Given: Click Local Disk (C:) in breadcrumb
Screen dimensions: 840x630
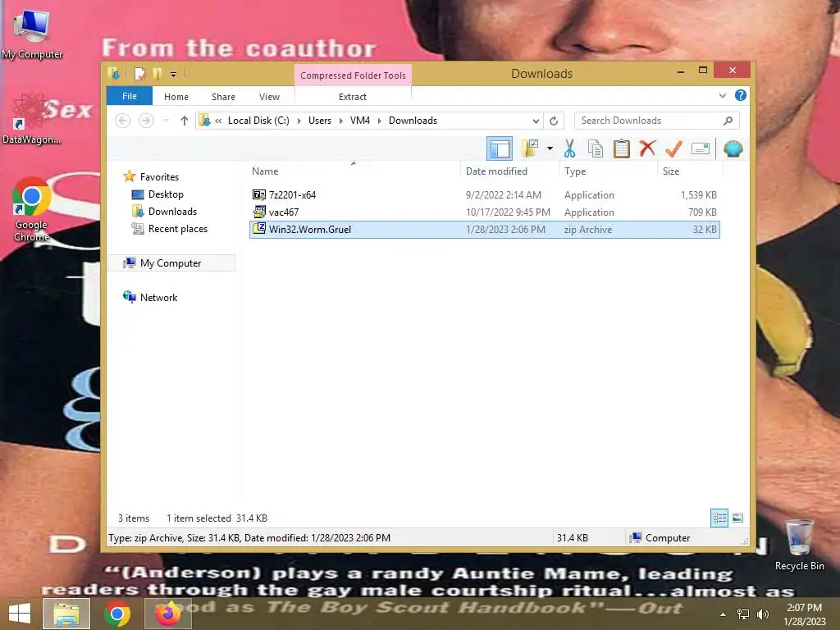Looking at the screenshot, I should 258,121.
